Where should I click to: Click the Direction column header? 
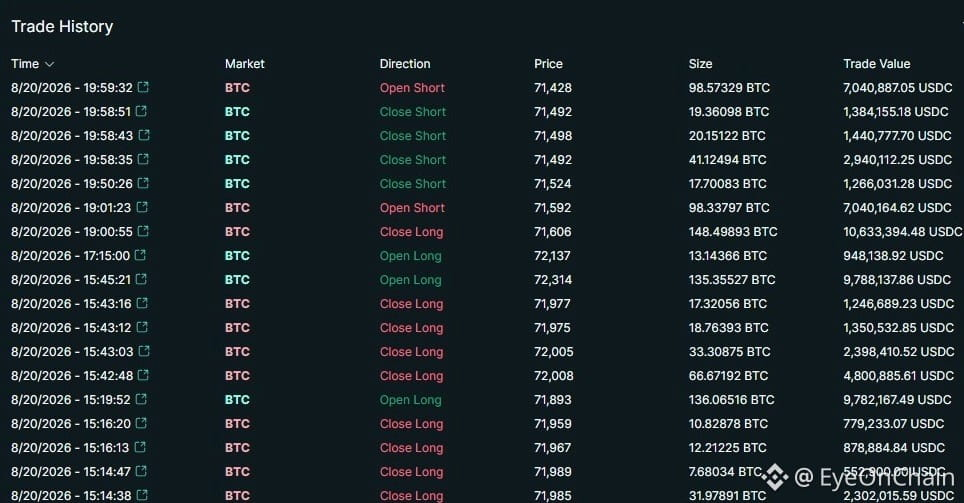(405, 64)
